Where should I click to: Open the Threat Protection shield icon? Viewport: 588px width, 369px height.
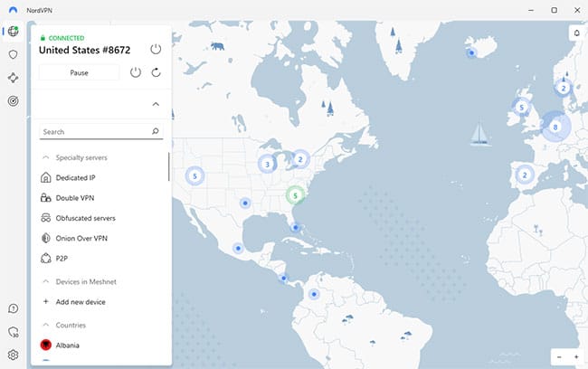click(13, 54)
